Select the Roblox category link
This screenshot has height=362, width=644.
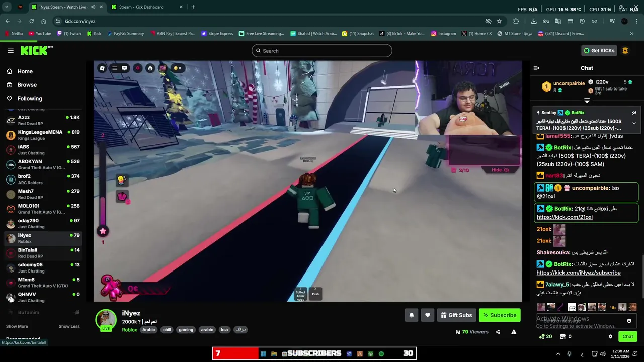(x=129, y=330)
